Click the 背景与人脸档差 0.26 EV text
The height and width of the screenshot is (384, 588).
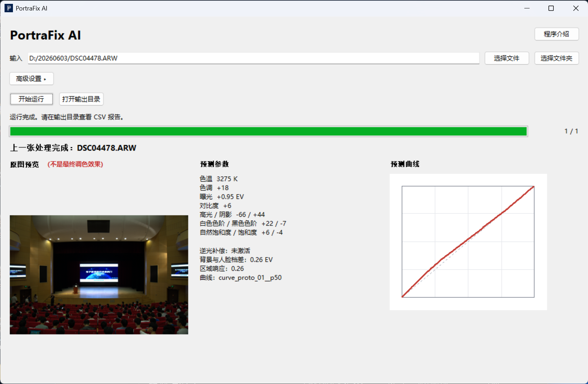tap(236, 259)
